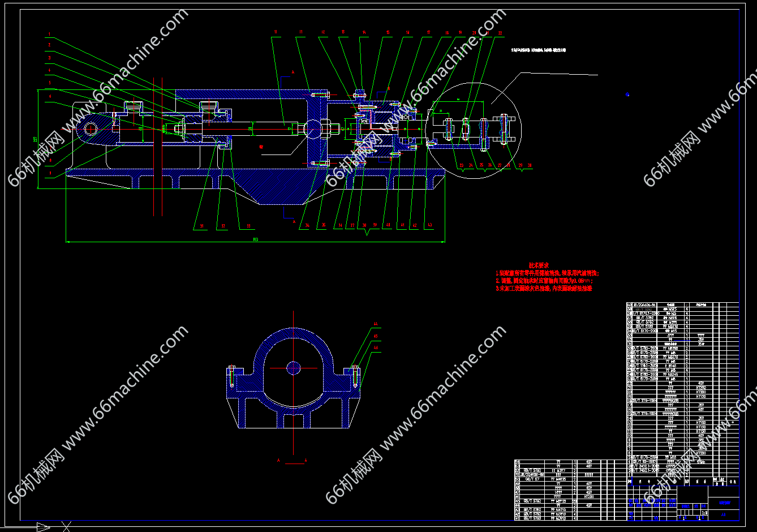Select the ball joint circle on piston rod
Image resolution: width=757 pixels, height=532 pixels.
click(313, 129)
